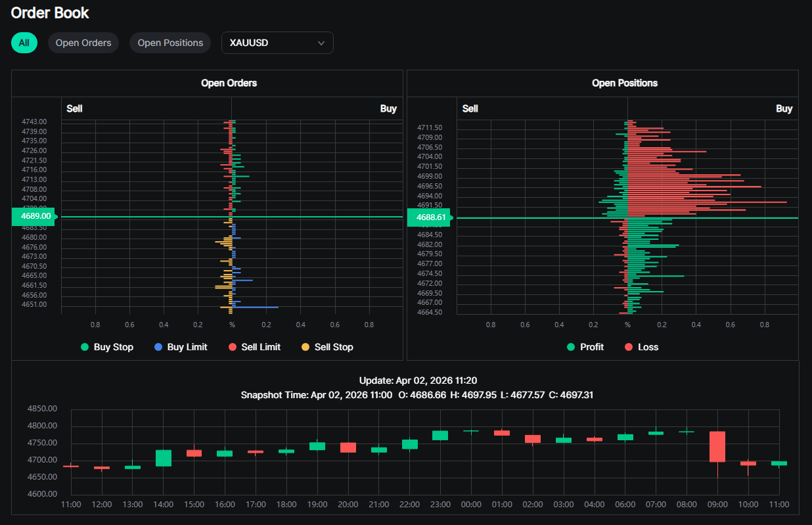Viewport: 812px width, 525px height.
Task: Toggle Profit legend green dot
Action: coord(571,347)
